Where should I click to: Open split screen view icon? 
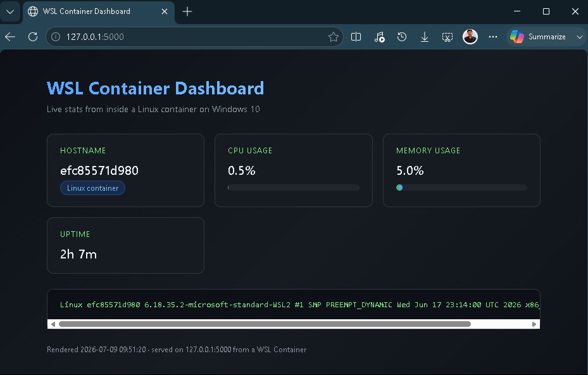pyautogui.click(x=356, y=37)
